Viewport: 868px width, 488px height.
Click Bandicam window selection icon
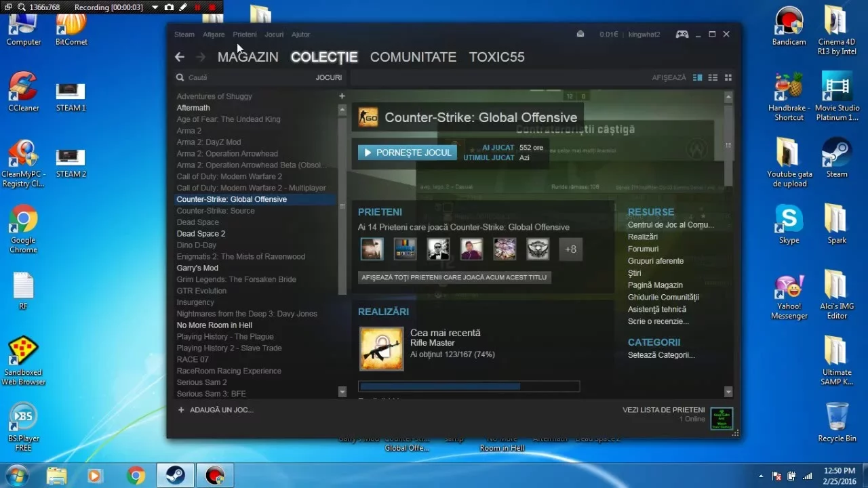pyautogui.click(x=8, y=7)
